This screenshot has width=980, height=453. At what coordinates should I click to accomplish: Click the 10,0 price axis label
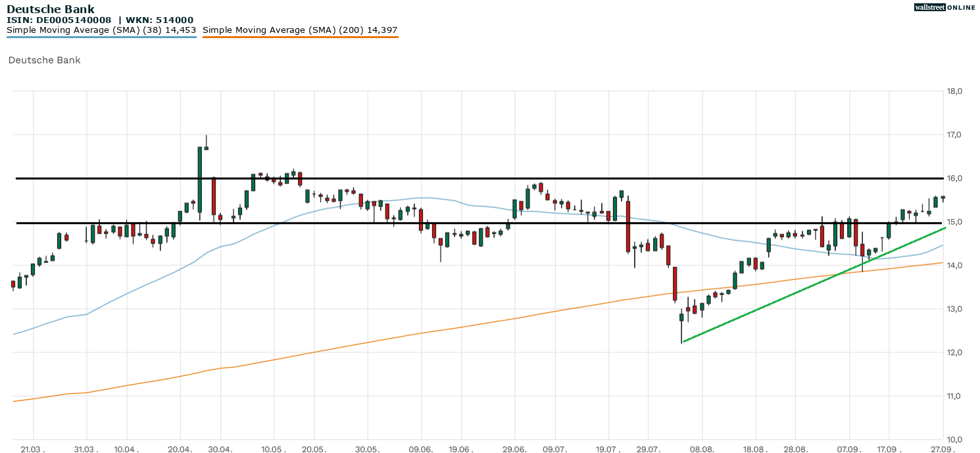click(954, 439)
